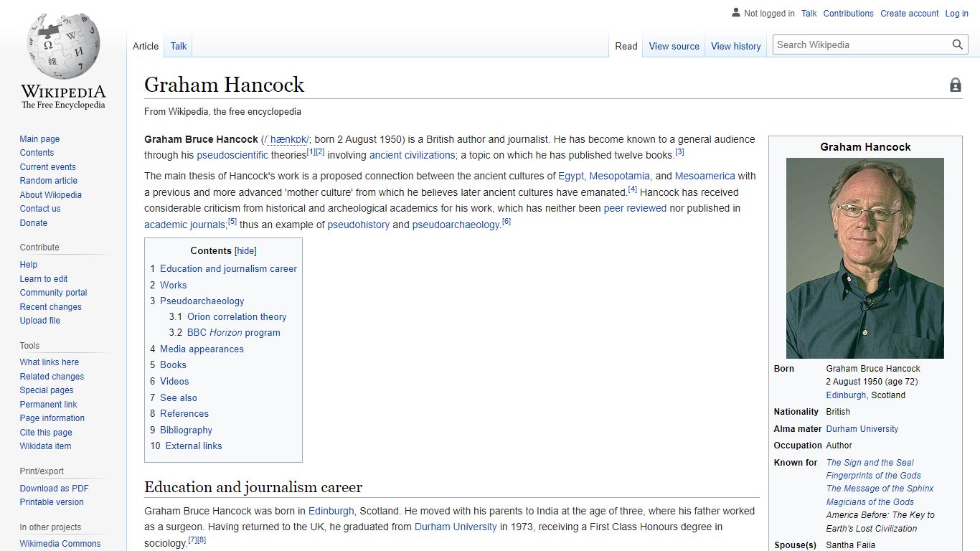The height and width of the screenshot is (551, 980).
Task: Jump to Books section in Contents
Action: [173, 364]
